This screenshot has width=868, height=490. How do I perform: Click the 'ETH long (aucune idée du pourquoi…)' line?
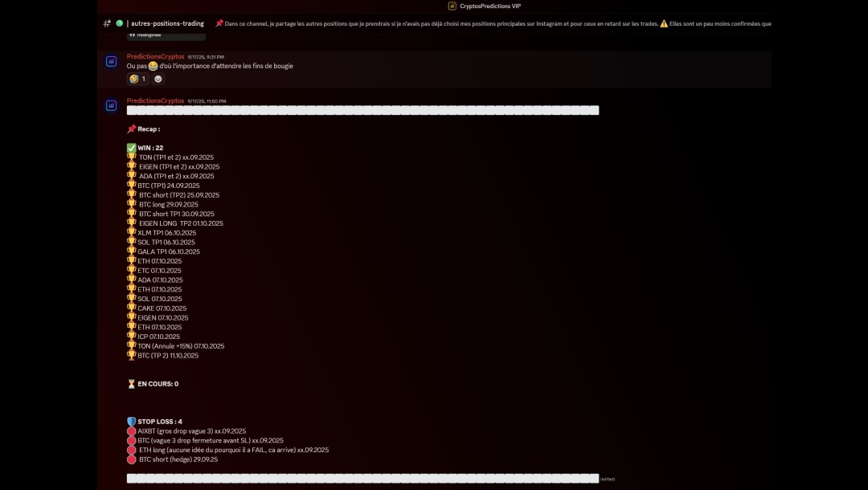(234, 450)
